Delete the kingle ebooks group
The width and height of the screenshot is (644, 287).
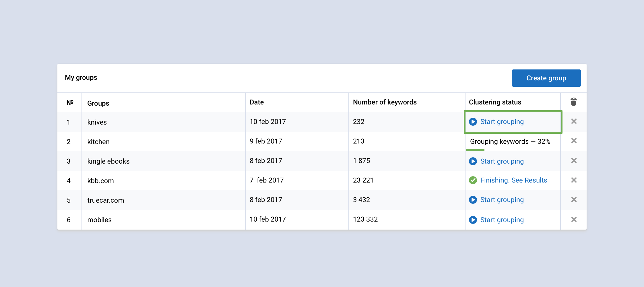[574, 160]
